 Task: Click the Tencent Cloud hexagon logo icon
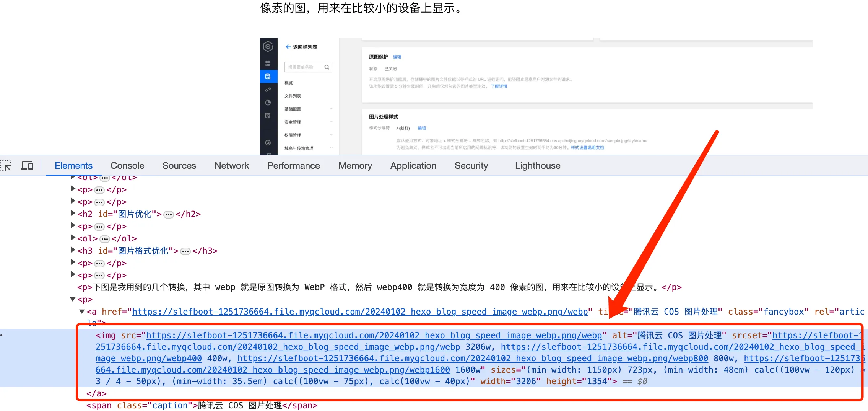268,47
